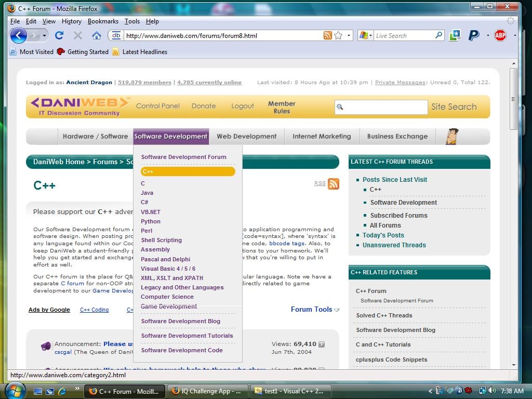Open the Control Panel link

[x=158, y=106]
